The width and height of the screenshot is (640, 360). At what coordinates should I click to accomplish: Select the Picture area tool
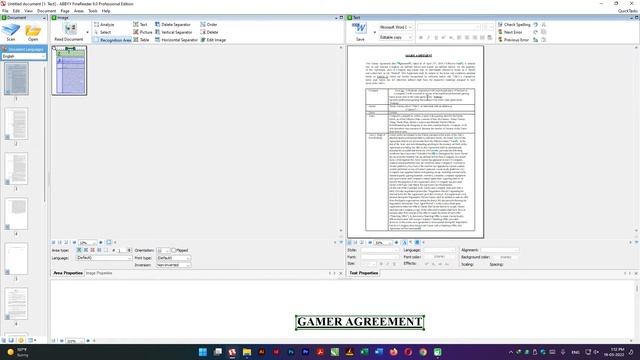coord(143,32)
